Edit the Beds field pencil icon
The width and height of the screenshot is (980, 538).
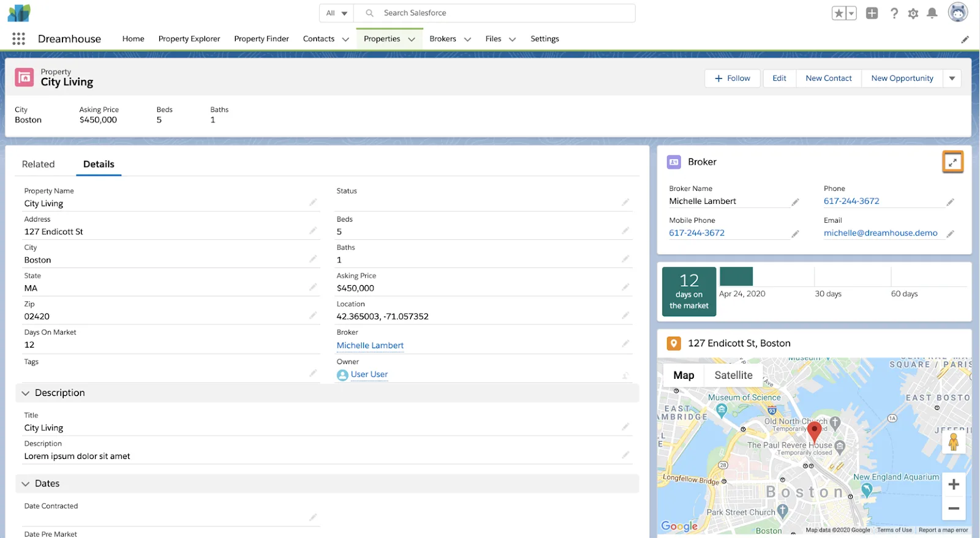pos(625,231)
